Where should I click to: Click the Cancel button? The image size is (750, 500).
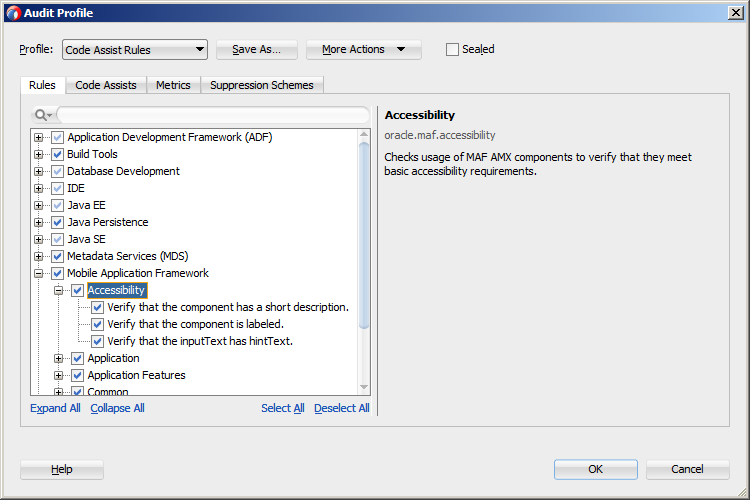687,469
